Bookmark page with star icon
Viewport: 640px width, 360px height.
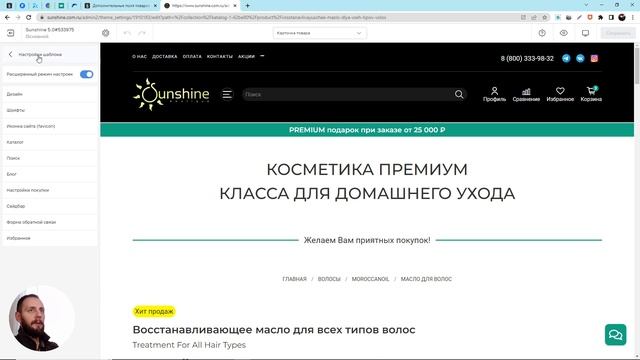544,18
